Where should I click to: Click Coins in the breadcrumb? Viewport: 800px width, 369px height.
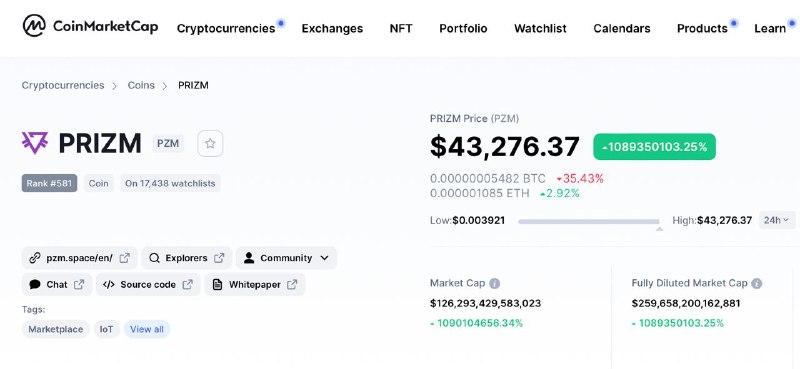141,85
